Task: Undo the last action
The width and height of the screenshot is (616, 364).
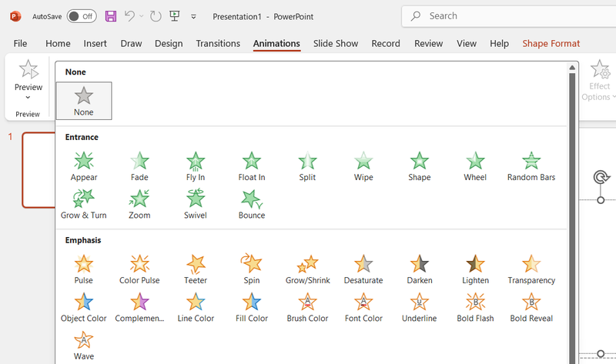Action: pyautogui.click(x=129, y=16)
